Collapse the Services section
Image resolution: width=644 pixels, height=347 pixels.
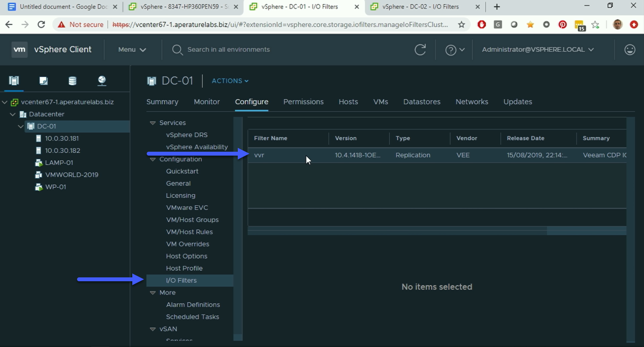coord(153,123)
